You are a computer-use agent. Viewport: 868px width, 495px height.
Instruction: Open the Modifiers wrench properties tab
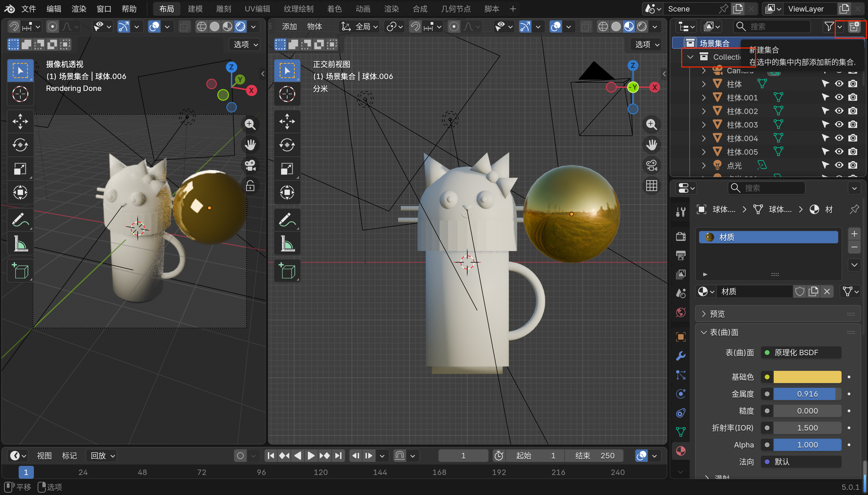pos(681,356)
